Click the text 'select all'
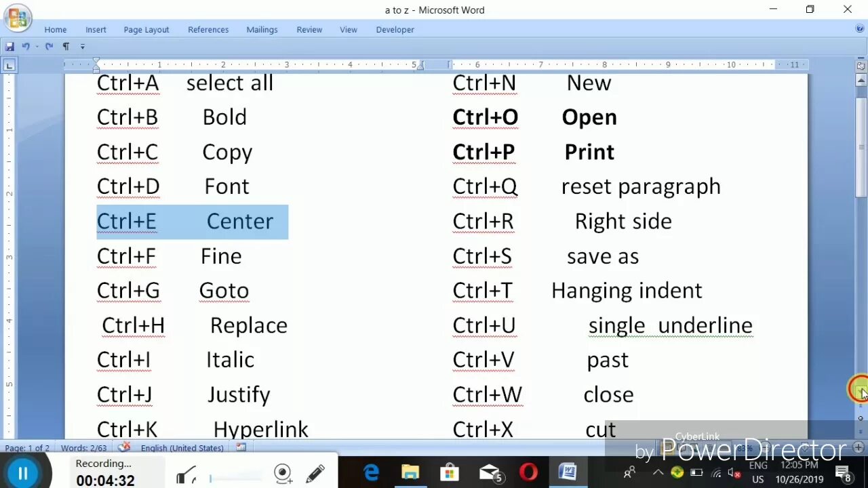868x488 pixels. pos(230,83)
